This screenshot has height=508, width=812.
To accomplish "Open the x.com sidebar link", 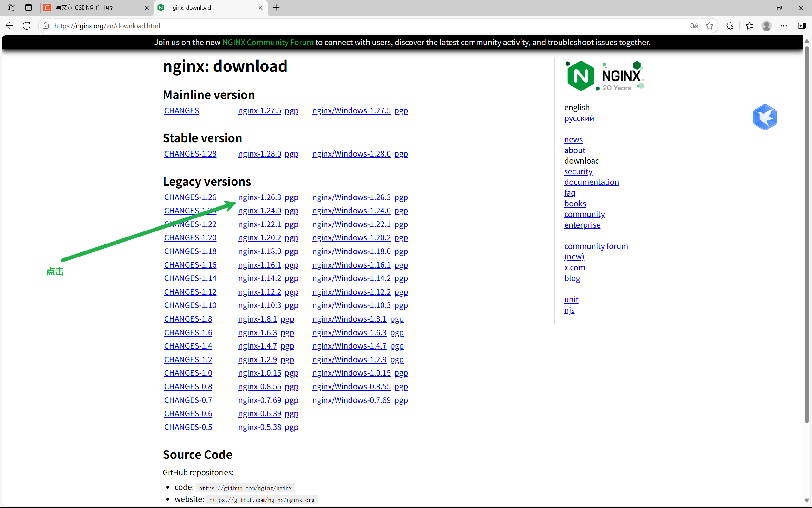I will click(575, 267).
